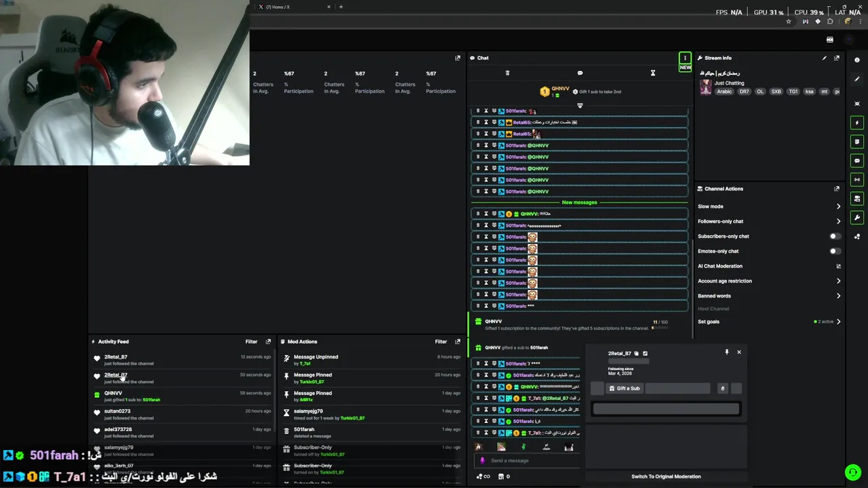The image size is (868, 488).
Task: Copy 2Retal_B7 username icon
Action: [636, 354]
